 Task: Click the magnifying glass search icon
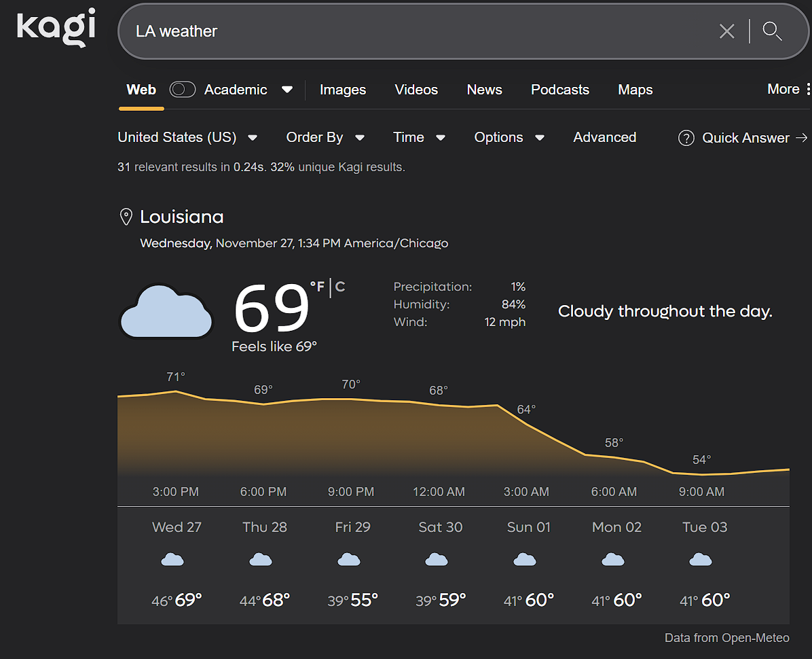coord(772,31)
